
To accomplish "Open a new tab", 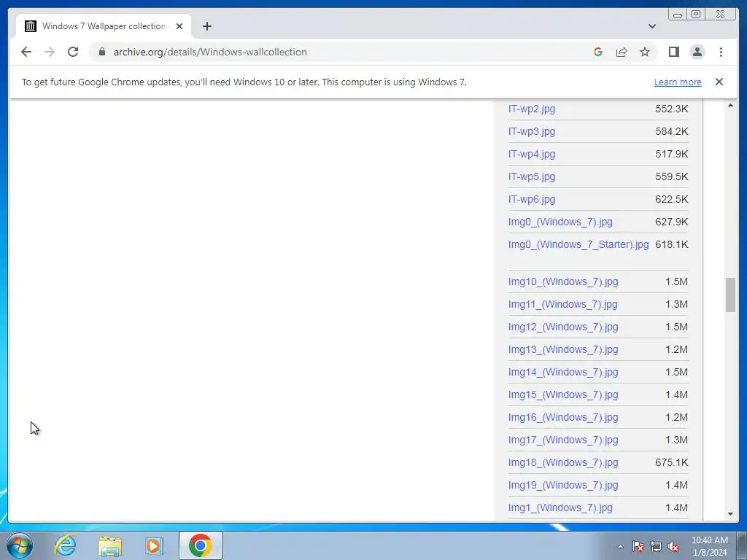I will 206,26.
